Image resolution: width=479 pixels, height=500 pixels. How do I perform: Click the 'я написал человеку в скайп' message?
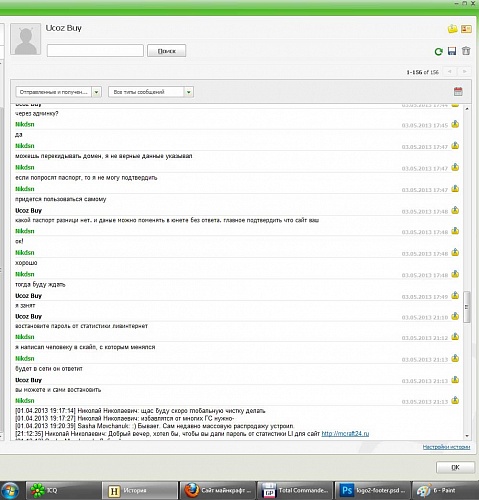point(85,347)
